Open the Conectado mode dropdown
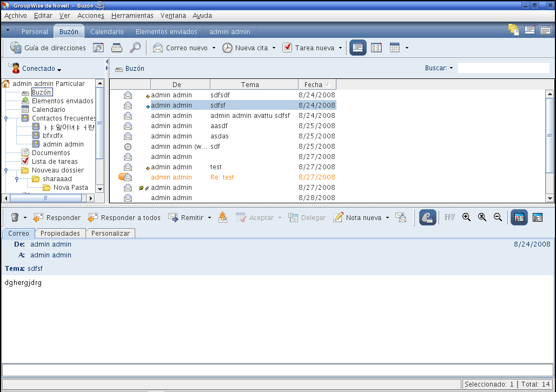This screenshot has width=556, height=392. click(59, 69)
